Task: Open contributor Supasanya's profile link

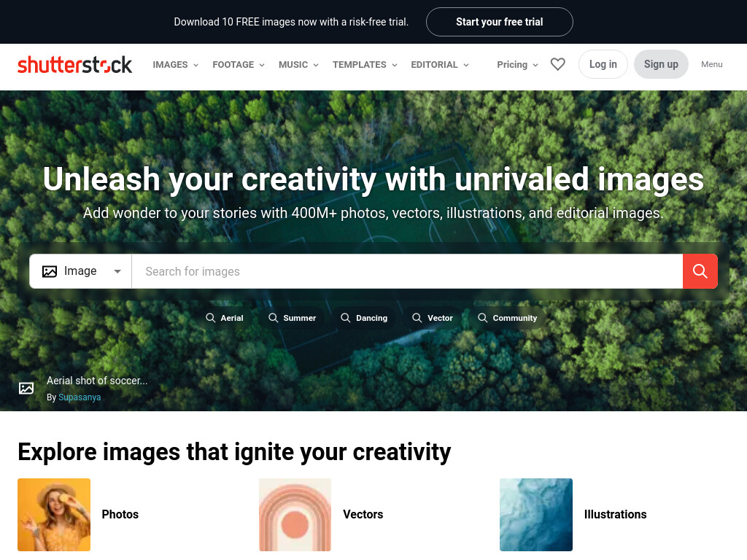Action: (x=80, y=397)
